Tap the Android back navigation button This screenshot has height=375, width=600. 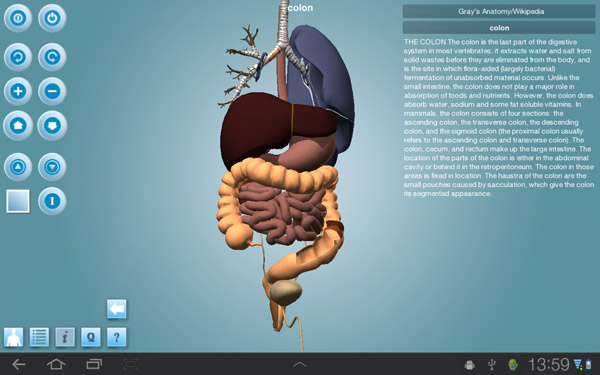[x=18, y=364]
